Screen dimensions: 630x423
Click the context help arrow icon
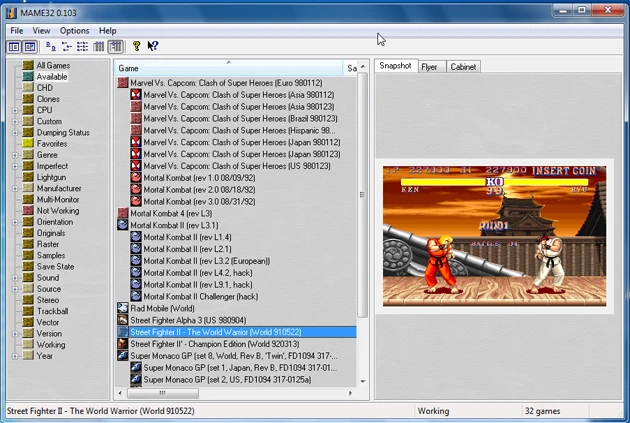click(x=153, y=46)
